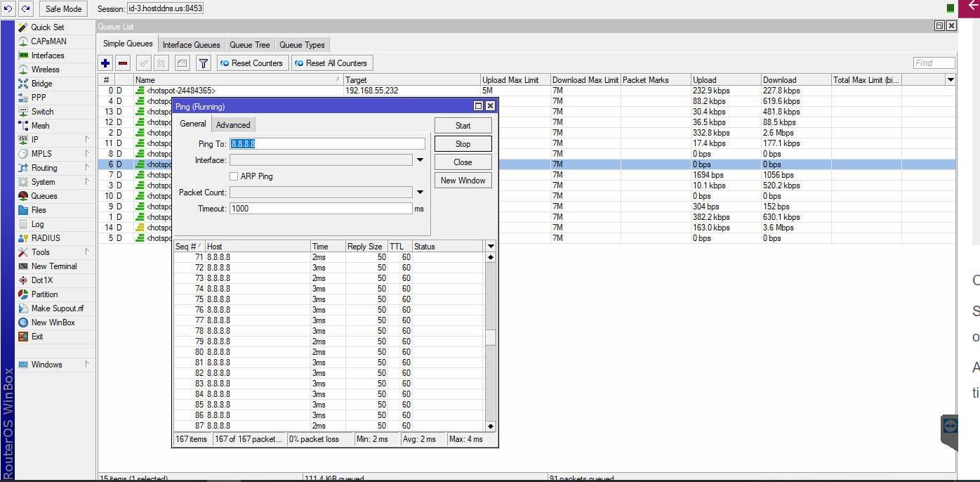Toggle Safe Mode button
The image size is (980, 482).
pos(63,8)
